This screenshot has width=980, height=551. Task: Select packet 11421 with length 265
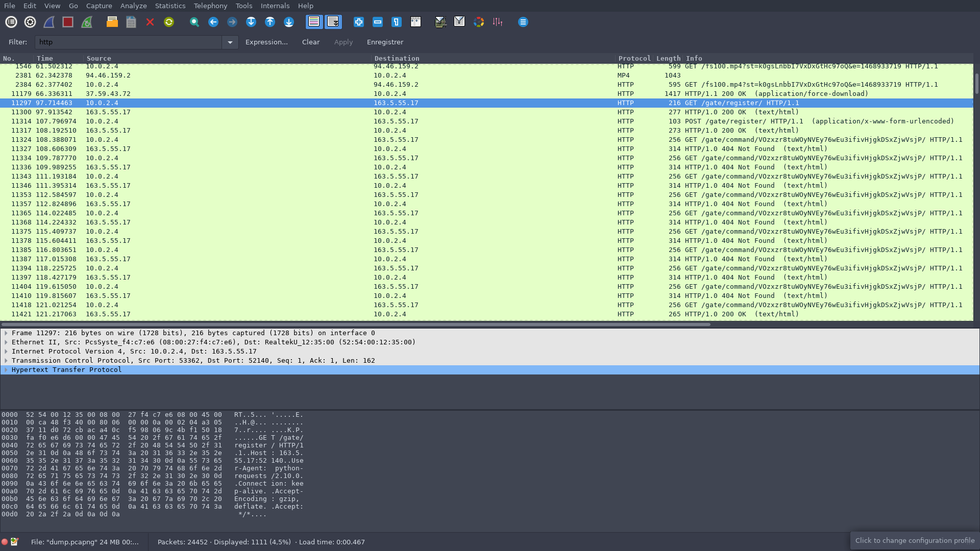pyautogui.click(x=487, y=314)
